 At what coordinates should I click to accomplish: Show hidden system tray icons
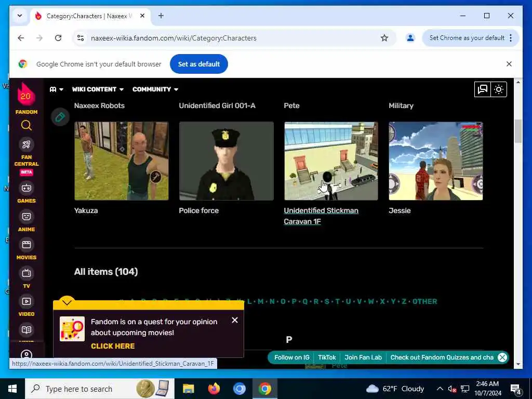pyautogui.click(x=440, y=389)
